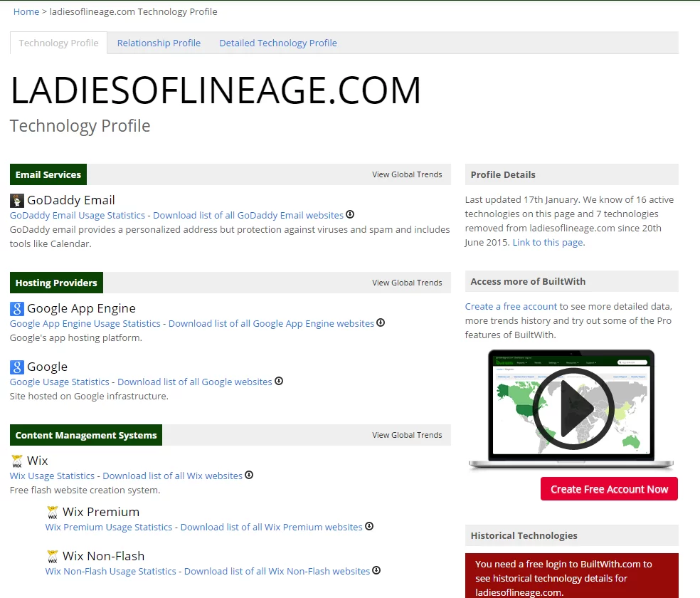Click the red free login notice box
This screenshot has width=700, height=598.
571,576
